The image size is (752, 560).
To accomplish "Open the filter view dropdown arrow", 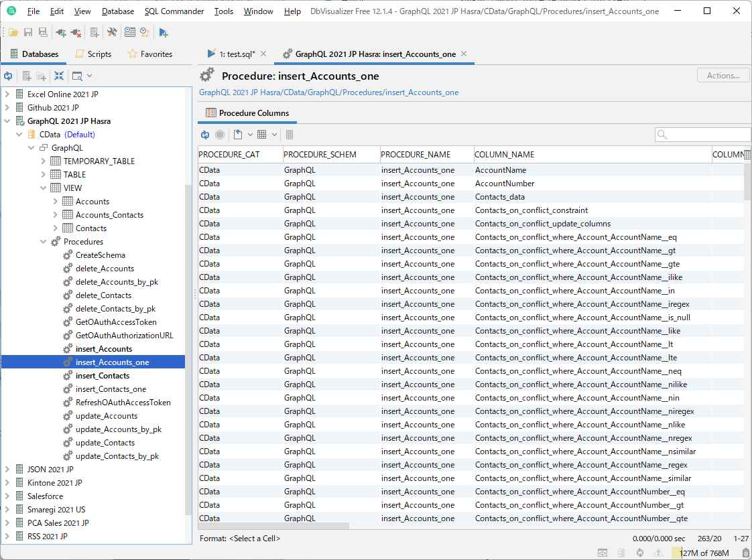I will (90, 76).
